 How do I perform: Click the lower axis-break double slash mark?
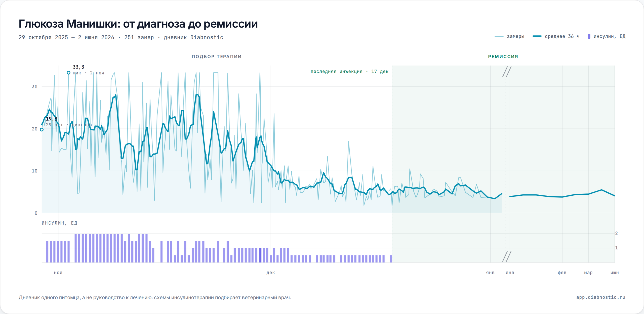(507, 256)
